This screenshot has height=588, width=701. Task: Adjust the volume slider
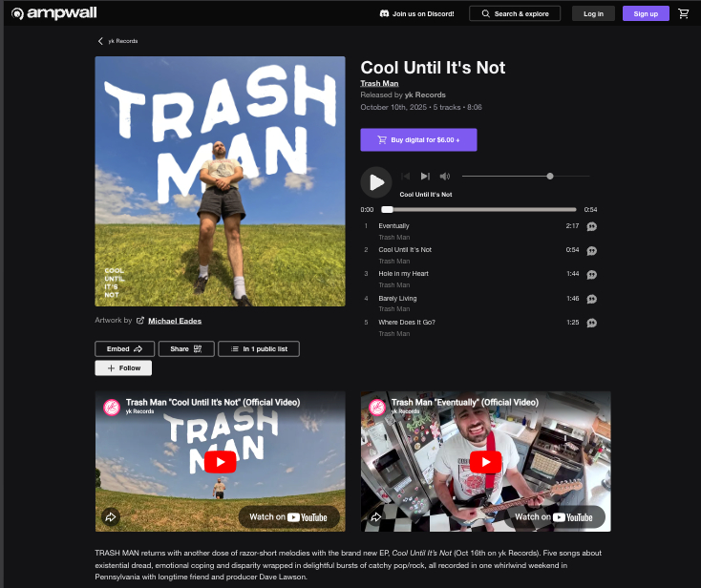click(x=550, y=177)
